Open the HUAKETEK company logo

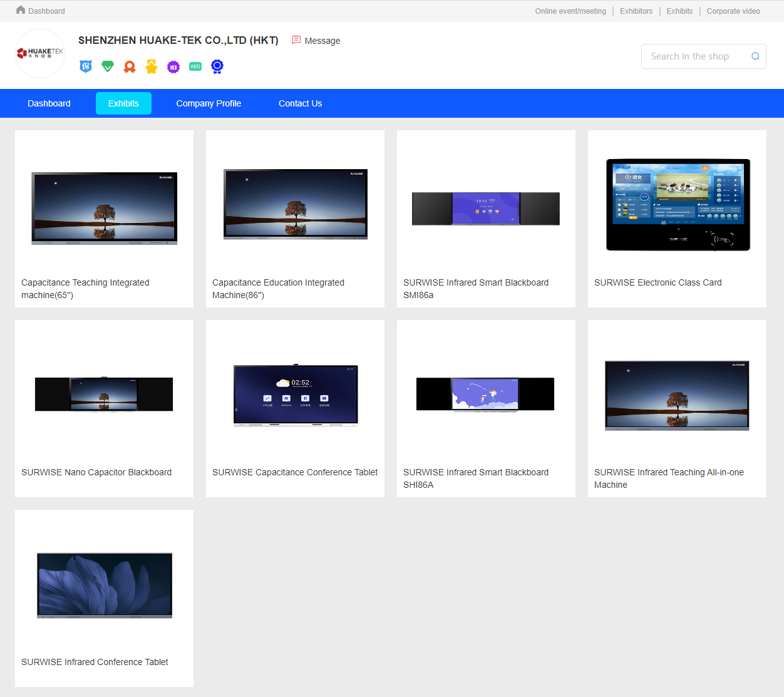point(40,53)
